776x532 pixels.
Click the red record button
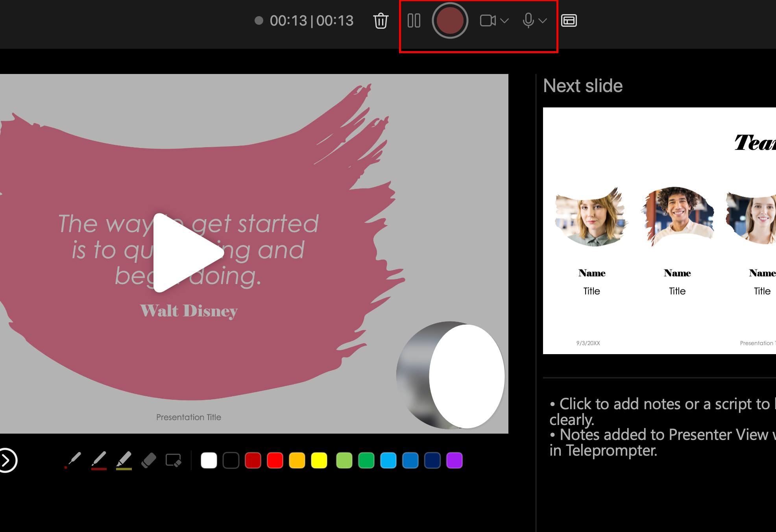[450, 20]
